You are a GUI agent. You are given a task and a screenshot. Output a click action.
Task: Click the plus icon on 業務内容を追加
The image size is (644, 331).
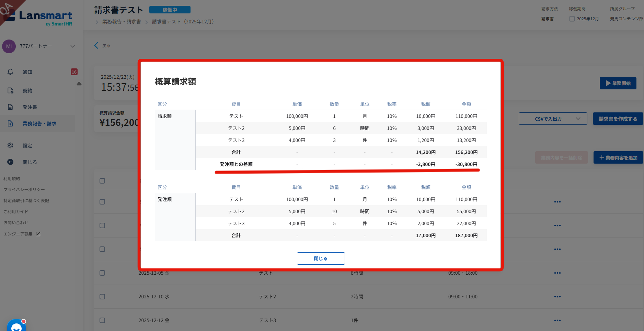(x=602, y=157)
